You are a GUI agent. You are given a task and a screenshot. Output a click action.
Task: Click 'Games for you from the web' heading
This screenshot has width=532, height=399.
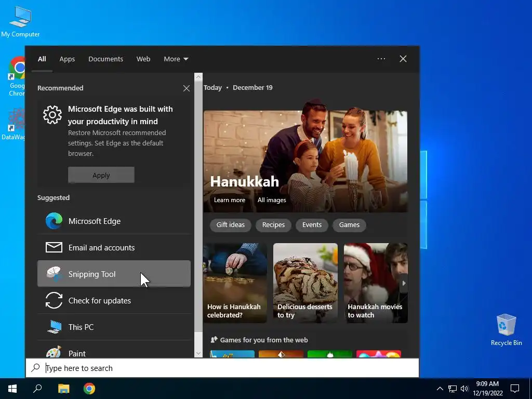point(264,340)
